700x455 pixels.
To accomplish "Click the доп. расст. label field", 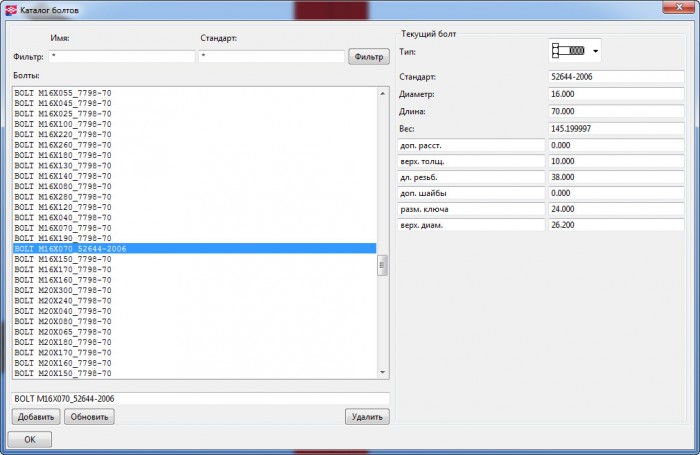I will [x=471, y=145].
